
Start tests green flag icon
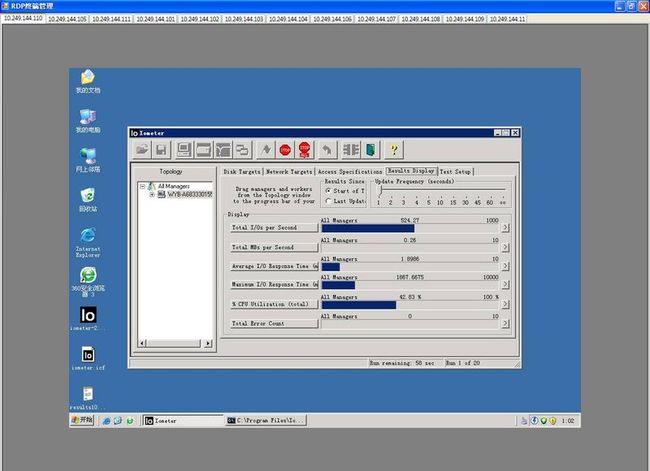(x=265, y=150)
